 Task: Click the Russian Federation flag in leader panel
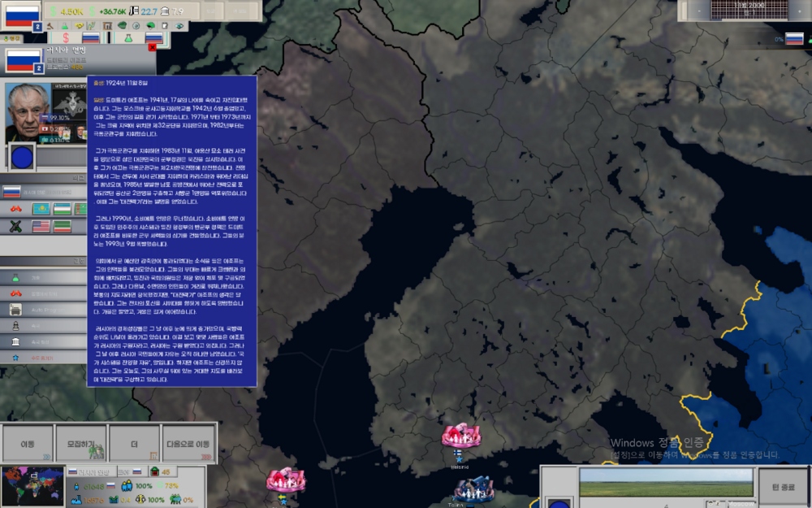(x=23, y=60)
